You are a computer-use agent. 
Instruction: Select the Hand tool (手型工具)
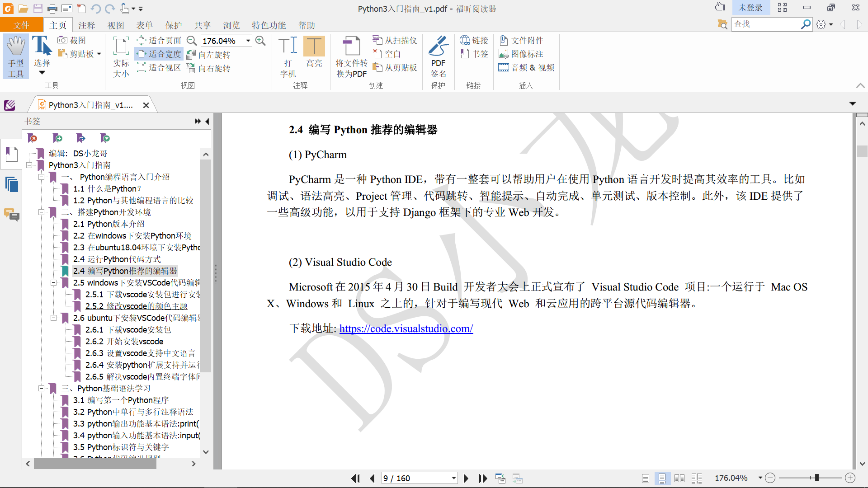(x=16, y=56)
